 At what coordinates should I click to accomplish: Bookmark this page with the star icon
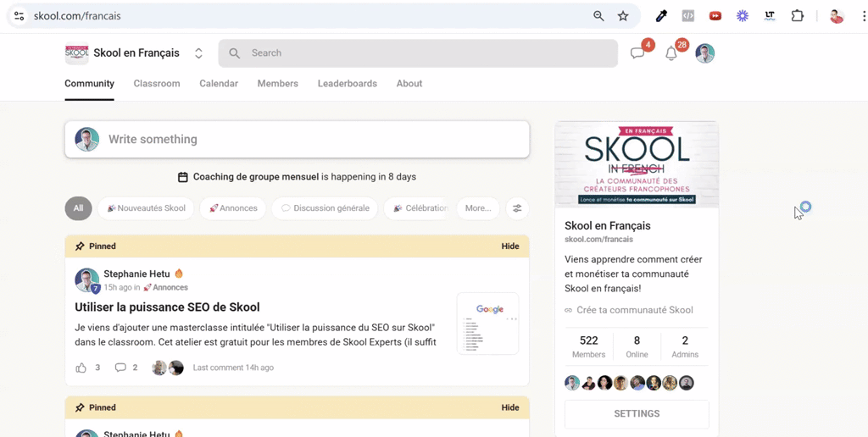coord(623,16)
